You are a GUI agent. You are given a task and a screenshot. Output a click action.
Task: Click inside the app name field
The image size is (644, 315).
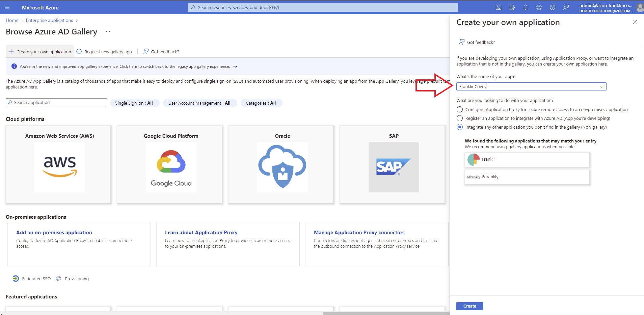(531, 86)
